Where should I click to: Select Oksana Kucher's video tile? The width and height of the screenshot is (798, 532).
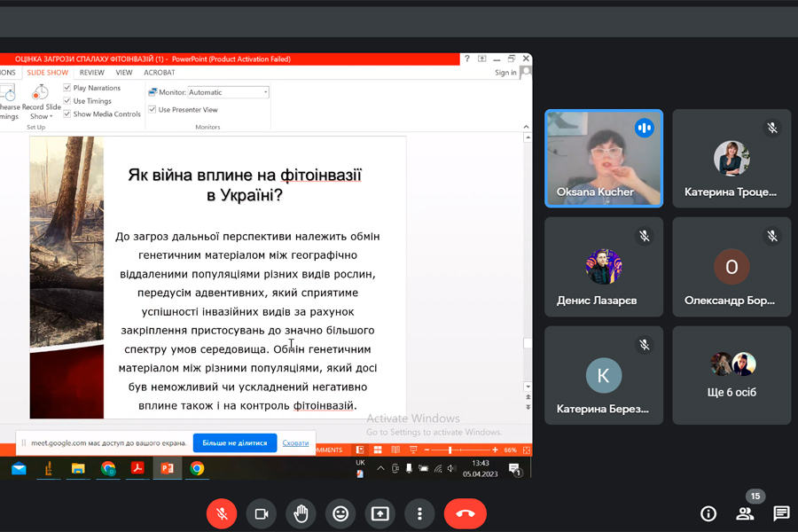pyautogui.click(x=604, y=159)
